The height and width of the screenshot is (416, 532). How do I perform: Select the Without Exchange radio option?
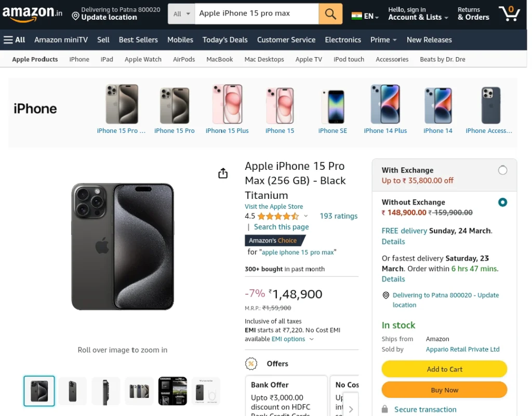(502, 203)
